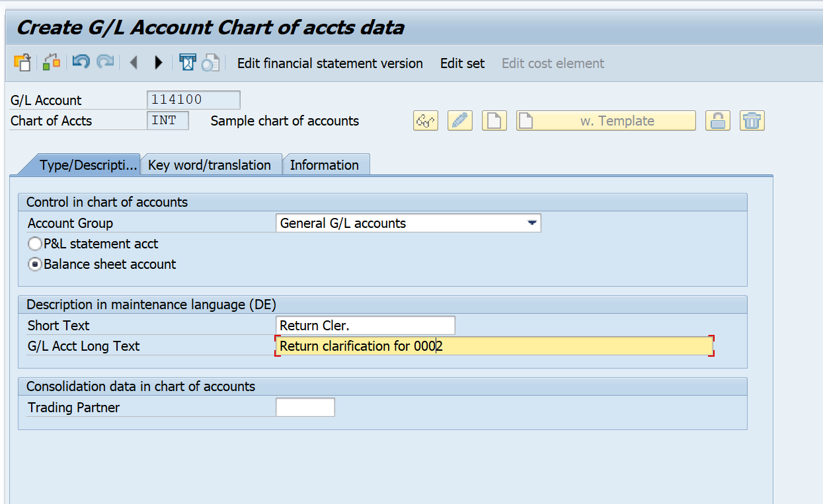Image resolution: width=823 pixels, height=504 pixels.
Task: Click the Change company code icon
Action: pos(52,63)
